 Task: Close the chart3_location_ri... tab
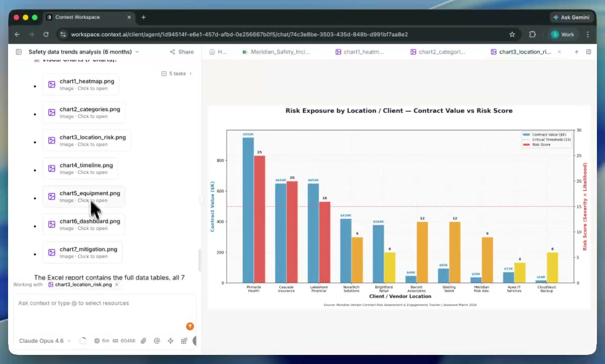559,52
